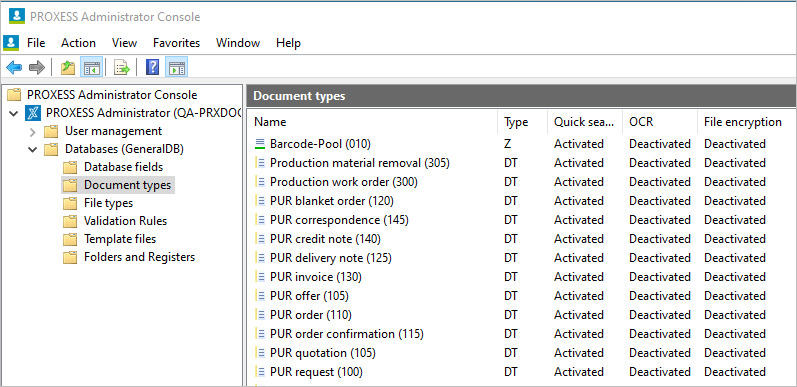Collapse the PROXESS Administrator tree node
The height and width of the screenshot is (387, 797).
[14, 113]
